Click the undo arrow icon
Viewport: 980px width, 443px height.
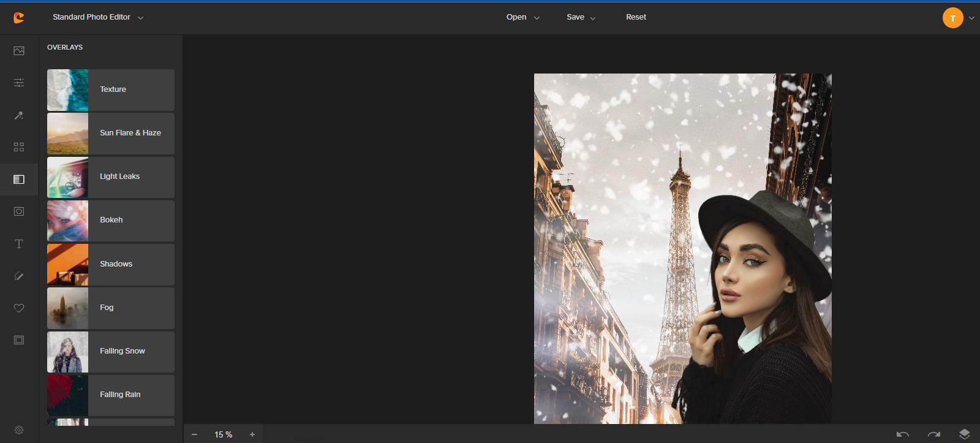pos(903,434)
